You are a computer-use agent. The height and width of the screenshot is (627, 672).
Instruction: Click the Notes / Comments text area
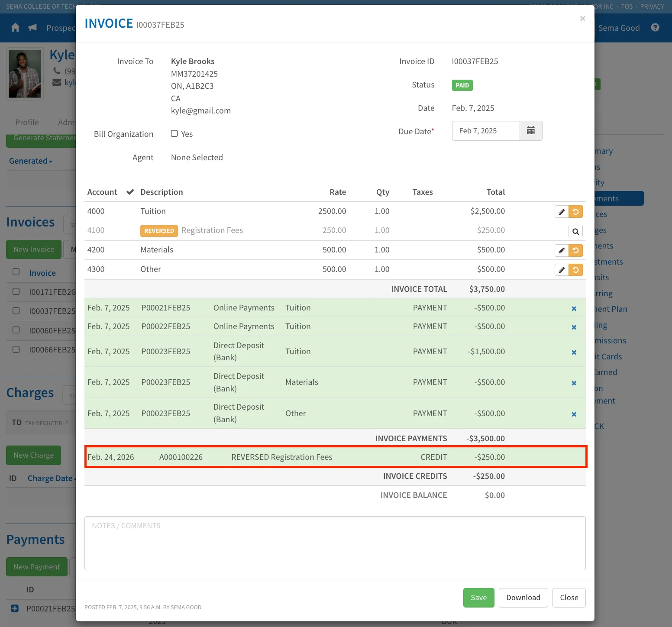335,543
